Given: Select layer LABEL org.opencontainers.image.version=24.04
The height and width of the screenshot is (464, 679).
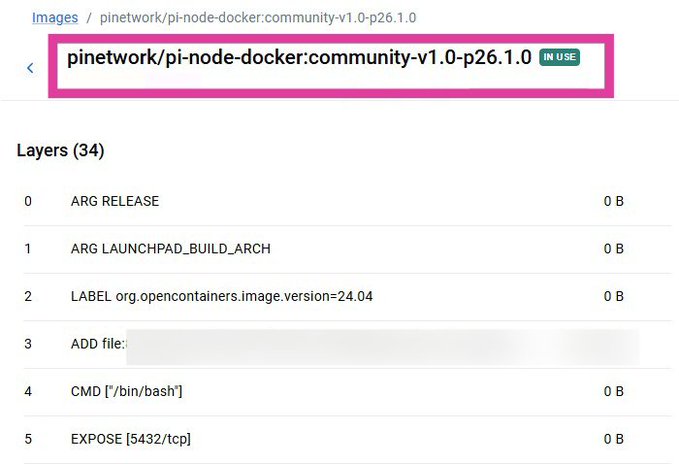Looking at the screenshot, I should (347, 296).
